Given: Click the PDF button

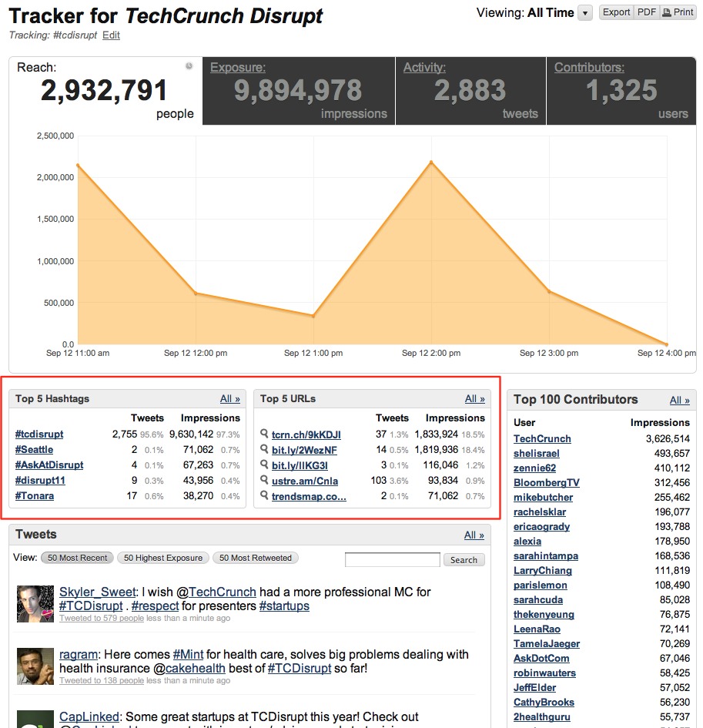Looking at the screenshot, I should pos(646,12).
